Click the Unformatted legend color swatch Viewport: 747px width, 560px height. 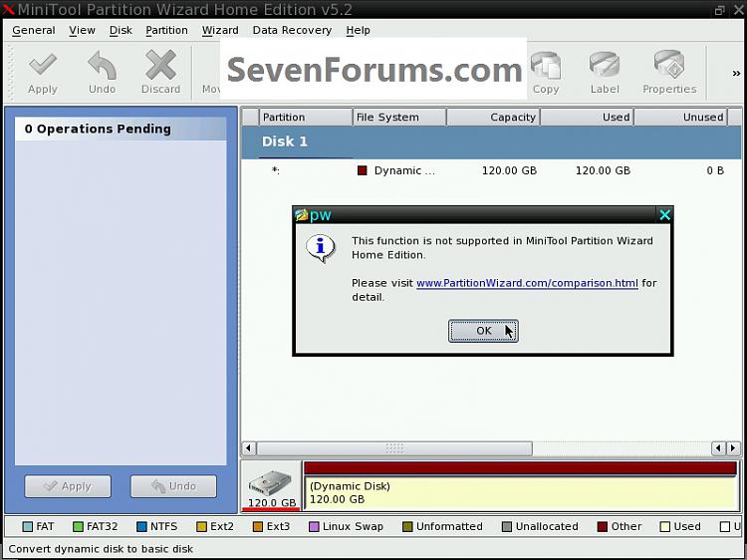[407, 527]
